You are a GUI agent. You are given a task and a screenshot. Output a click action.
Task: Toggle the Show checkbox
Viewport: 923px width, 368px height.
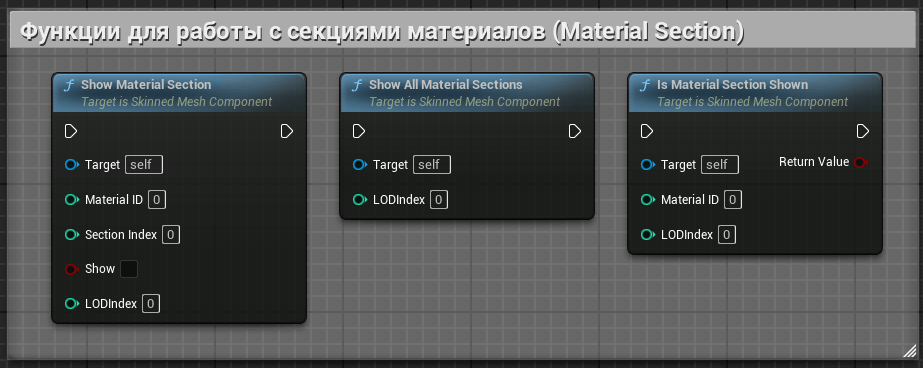[129, 269]
